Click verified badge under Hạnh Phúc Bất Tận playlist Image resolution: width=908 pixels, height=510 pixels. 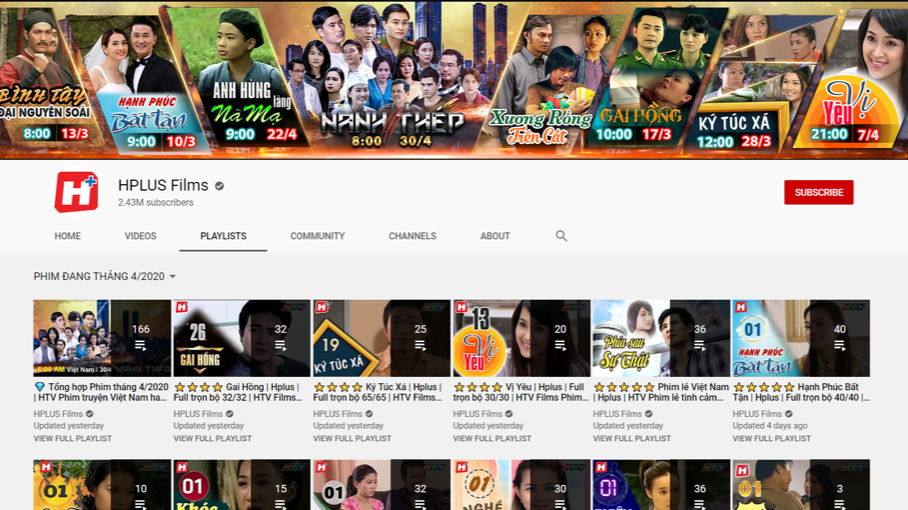click(789, 414)
